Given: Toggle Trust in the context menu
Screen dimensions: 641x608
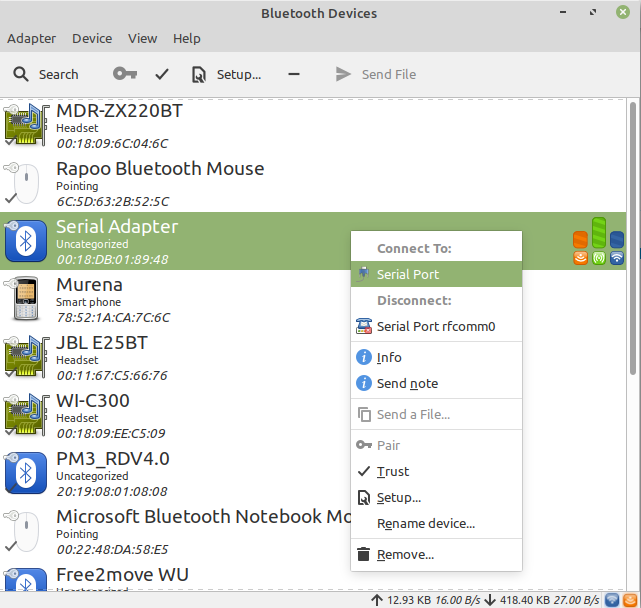Looking at the screenshot, I should [436, 471].
